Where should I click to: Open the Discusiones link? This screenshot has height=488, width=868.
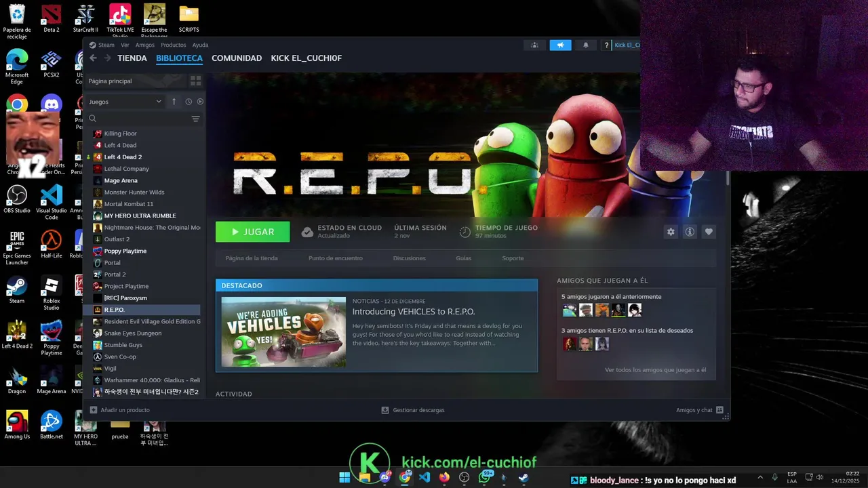click(x=410, y=258)
